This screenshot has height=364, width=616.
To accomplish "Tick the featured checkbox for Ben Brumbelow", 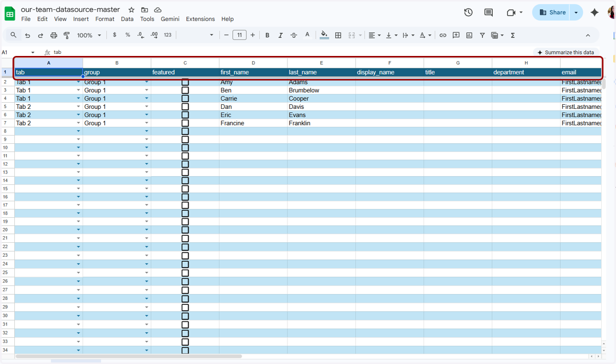I will coord(185,90).
